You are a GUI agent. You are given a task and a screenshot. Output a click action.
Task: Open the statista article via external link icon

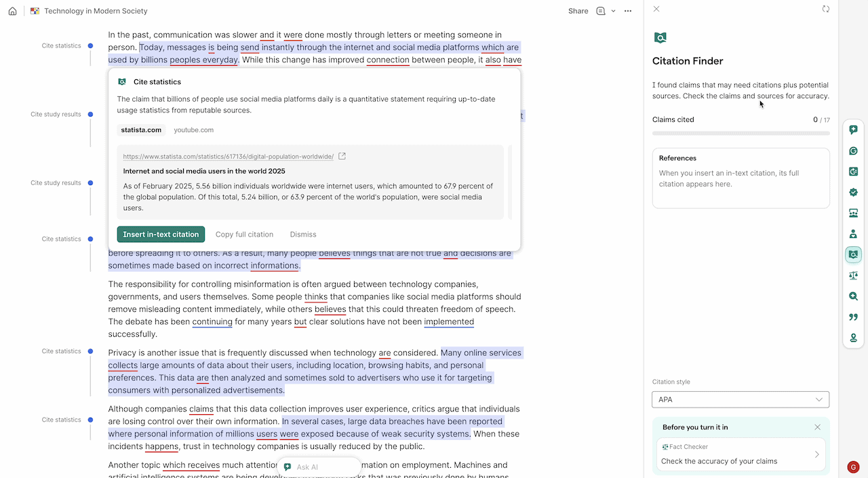click(x=342, y=155)
